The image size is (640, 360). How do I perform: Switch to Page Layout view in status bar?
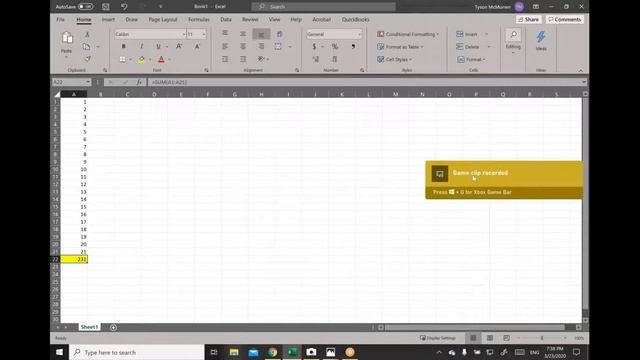[490, 338]
